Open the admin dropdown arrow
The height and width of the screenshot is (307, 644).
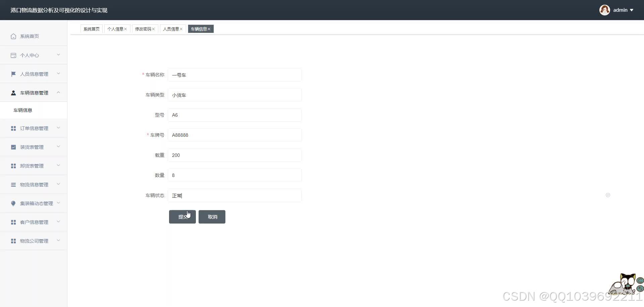[x=632, y=10]
